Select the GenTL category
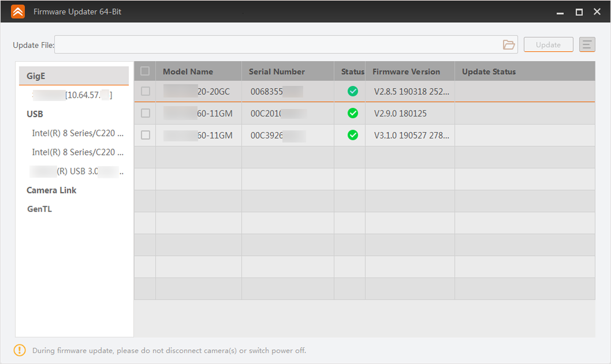This screenshot has height=364, width=611. (x=40, y=209)
